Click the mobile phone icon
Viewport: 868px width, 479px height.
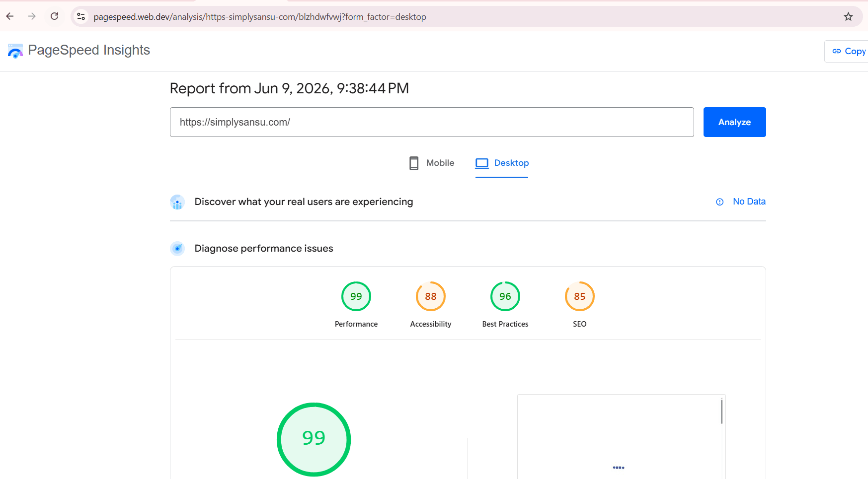(414, 163)
